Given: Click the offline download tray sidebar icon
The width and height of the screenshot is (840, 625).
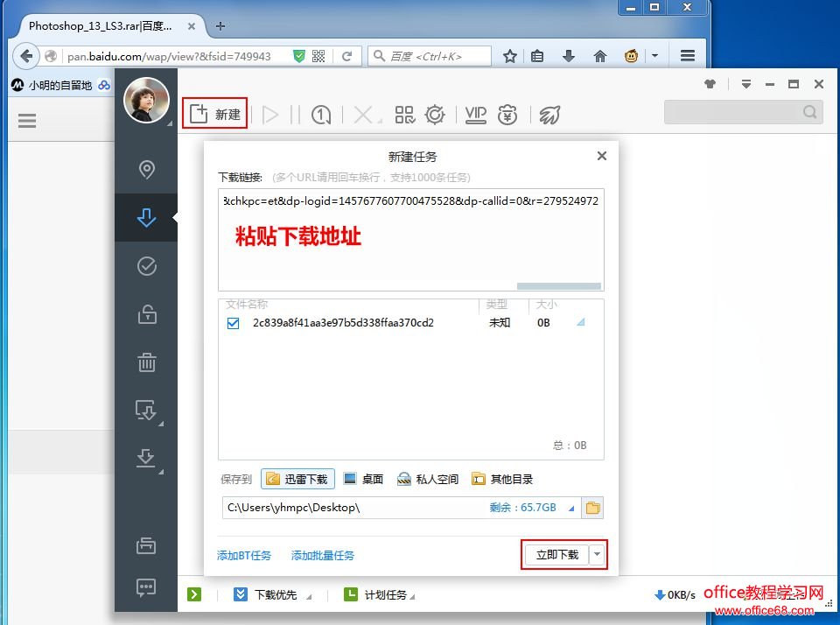Looking at the screenshot, I should [x=146, y=459].
